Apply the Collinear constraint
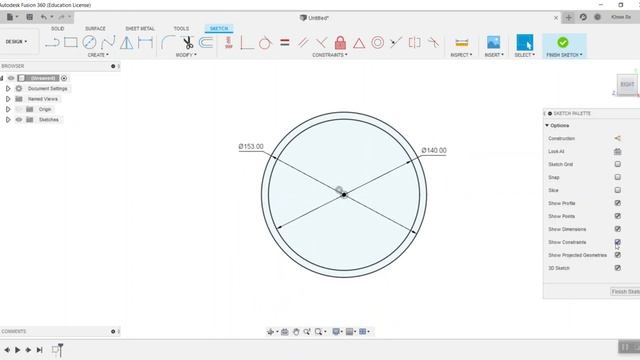The image size is (640, 360). tap(396, 42)
